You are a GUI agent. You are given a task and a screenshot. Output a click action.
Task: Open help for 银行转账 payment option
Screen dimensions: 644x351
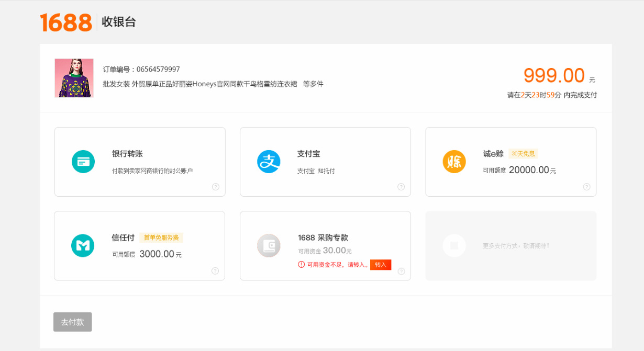point(216,187)
